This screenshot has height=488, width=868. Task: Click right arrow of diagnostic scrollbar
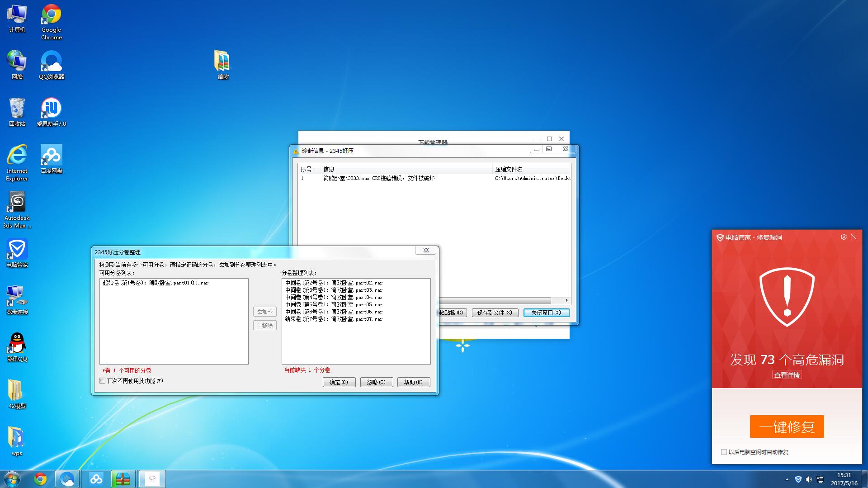point(566,300)
